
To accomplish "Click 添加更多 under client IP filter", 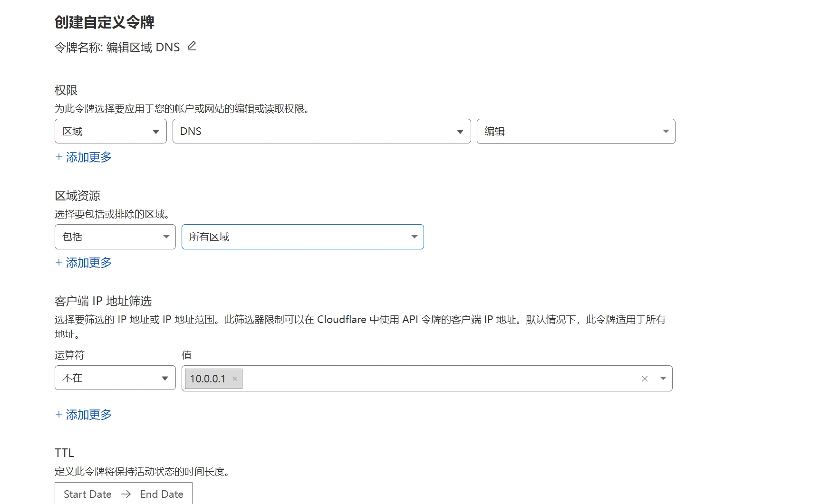I will point(88,414).
